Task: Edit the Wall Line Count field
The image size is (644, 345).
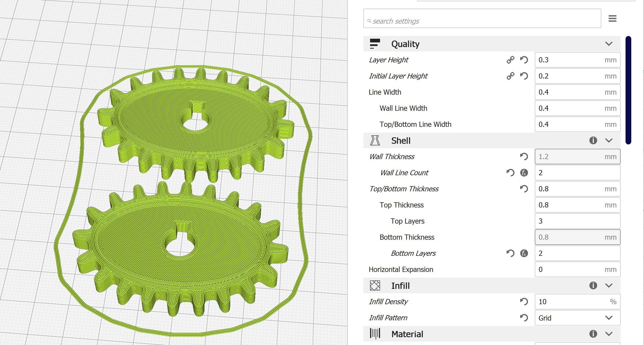Action: pyautogui.click(x=577, y=173)
